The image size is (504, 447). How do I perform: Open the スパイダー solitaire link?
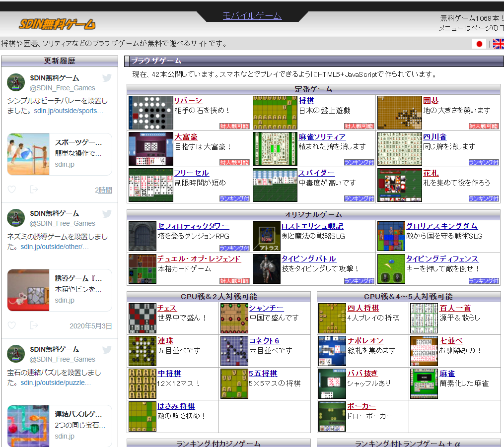[x=317, y=173]
